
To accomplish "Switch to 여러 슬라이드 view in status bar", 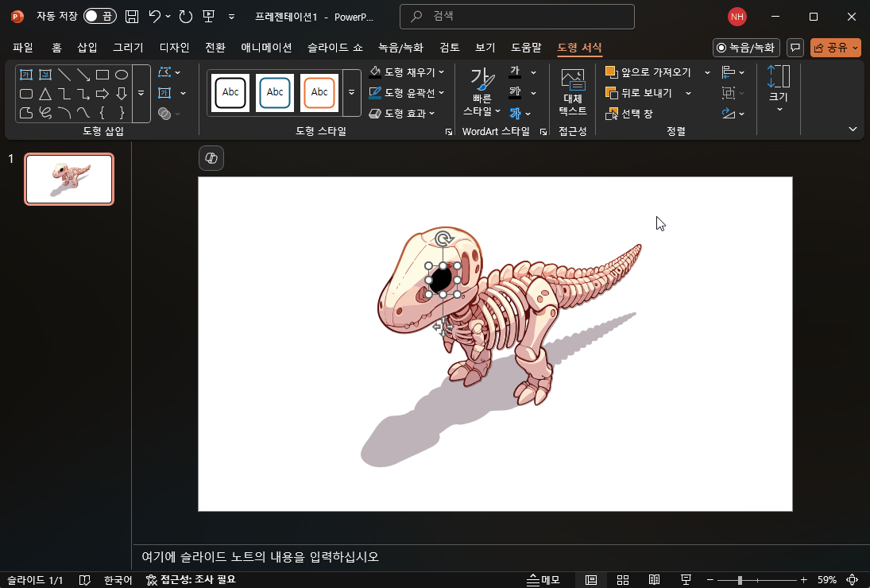I will (623, 579).
